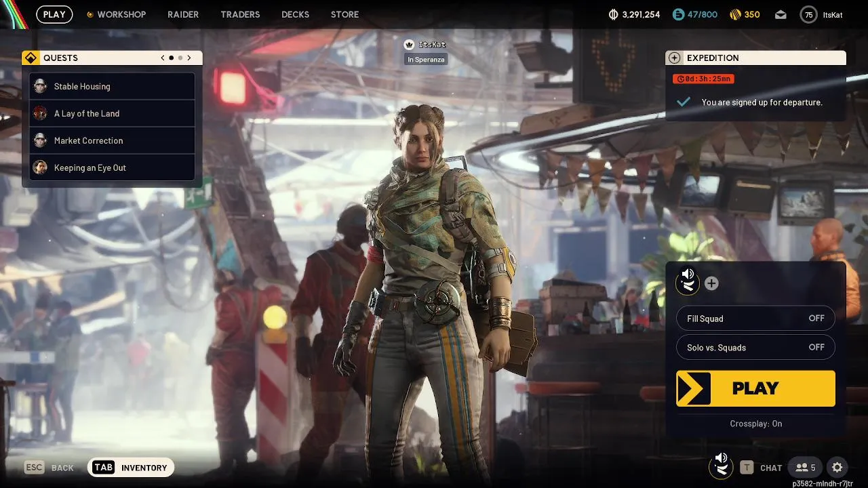The height and width of the screenshot is (488, 868).
Task: Open the Stable Housing quest
Action: (x=112, y=86)
